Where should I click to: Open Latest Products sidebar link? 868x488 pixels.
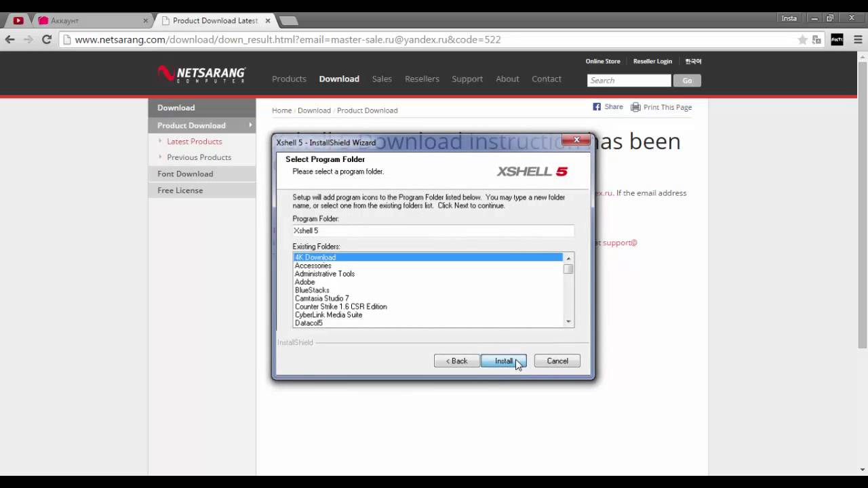(195, 142)
